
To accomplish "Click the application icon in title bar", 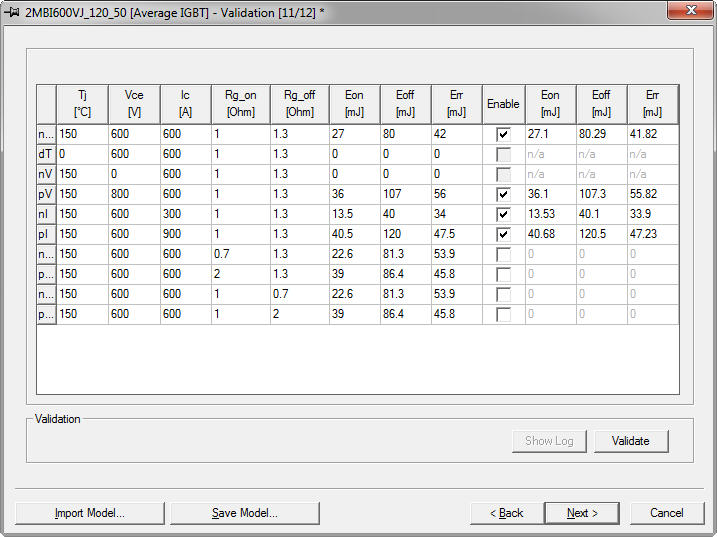I will tap(12, 10).
